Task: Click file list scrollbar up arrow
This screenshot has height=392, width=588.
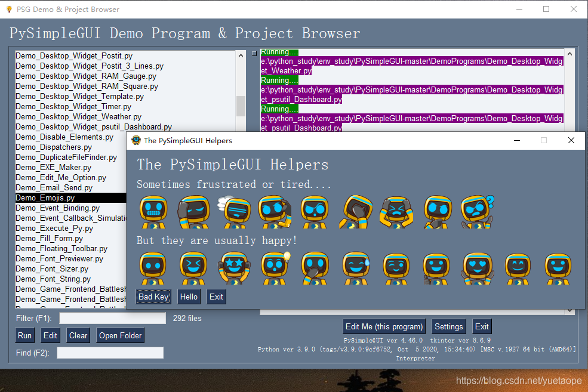Action: coord(241,55)
